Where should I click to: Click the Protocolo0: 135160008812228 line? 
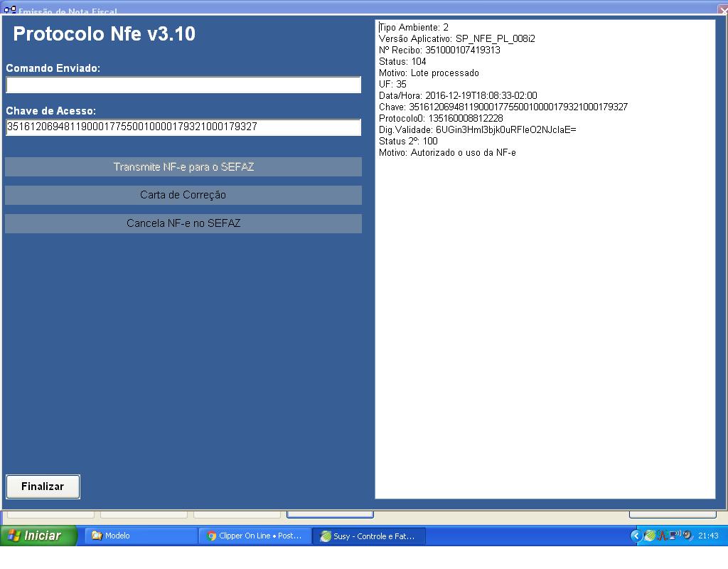(441, 119)
